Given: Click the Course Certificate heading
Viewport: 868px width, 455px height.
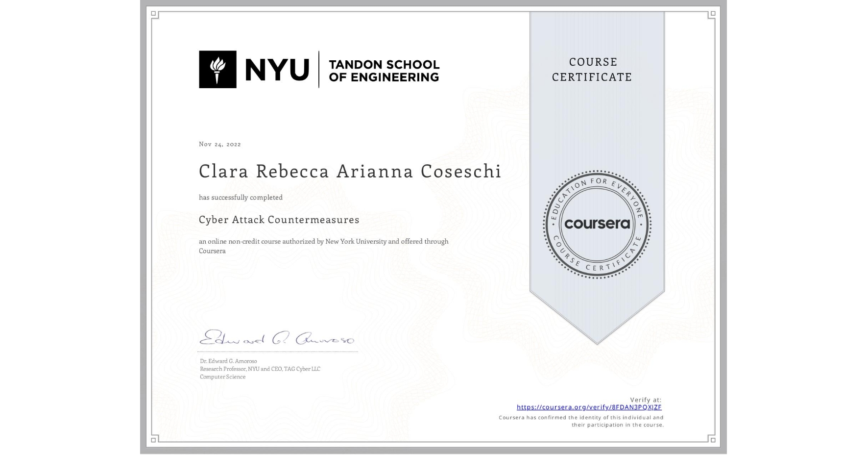Looking at the screenshot, I should click(x=590, y=69).
